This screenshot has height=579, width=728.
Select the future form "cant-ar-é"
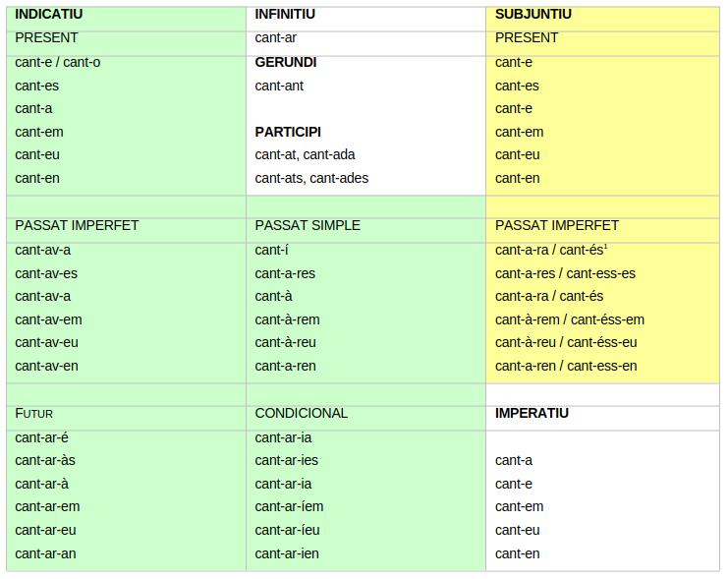pos(42,436)
